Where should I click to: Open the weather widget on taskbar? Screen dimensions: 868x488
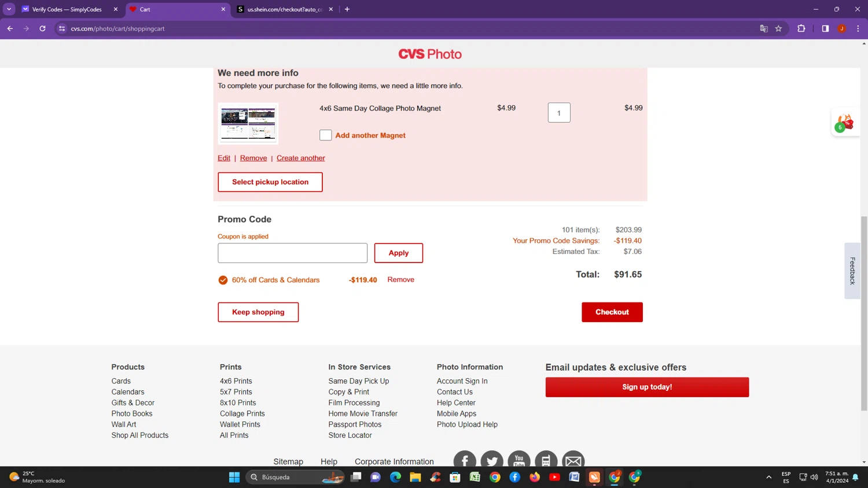[x=37, y=477]
